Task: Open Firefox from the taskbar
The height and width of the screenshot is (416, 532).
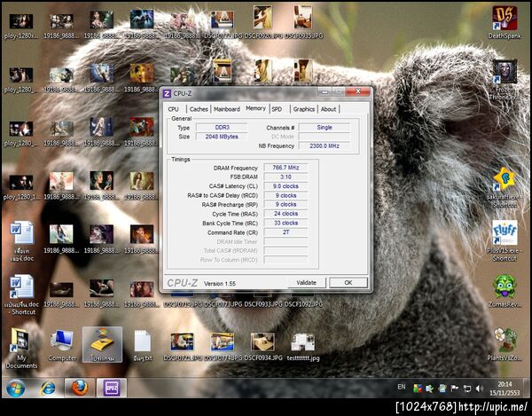Action: [x=80, y=388]
